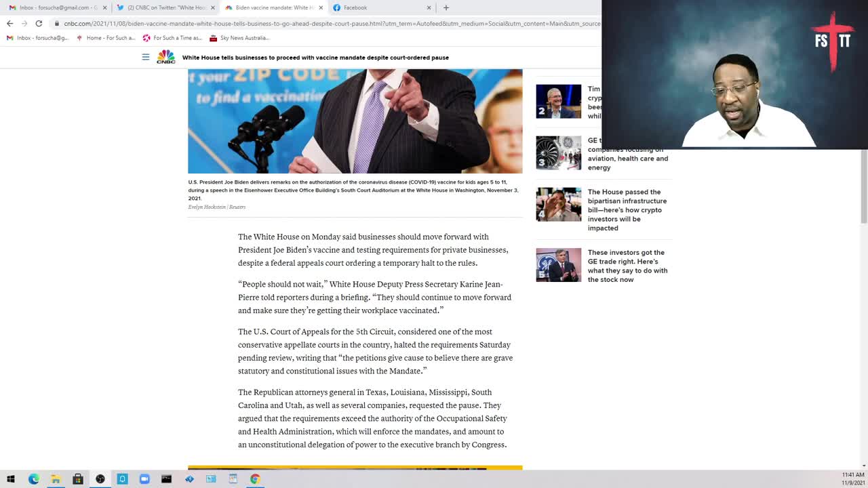Click the Evelyn Hockstein Reuters photo credit
868x488 pixels.
coord(217,207)
